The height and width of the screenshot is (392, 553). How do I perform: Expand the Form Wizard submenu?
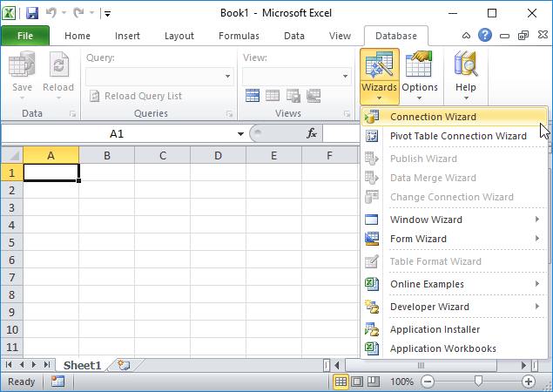coord(455,239)
